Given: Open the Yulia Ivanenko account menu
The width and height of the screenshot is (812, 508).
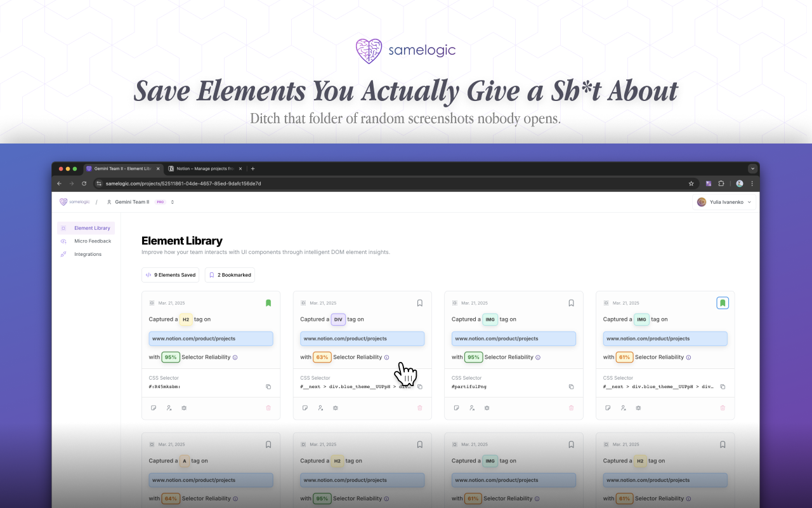Looking at the screenshot, I should (x=724, y=202).
